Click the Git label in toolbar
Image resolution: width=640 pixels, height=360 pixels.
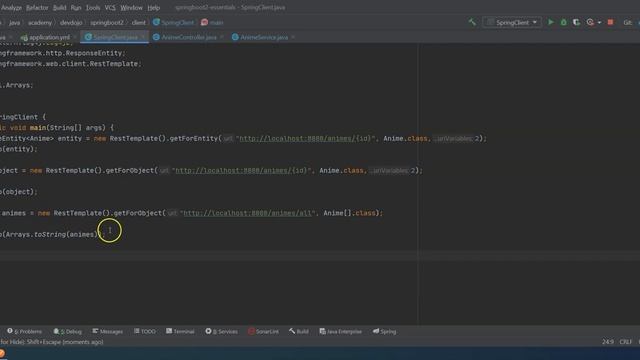point(627,22)
